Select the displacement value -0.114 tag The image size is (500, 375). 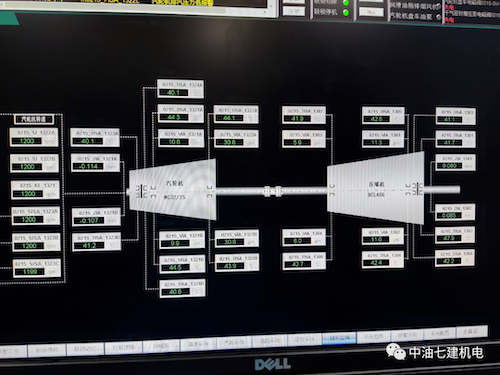pyautogui.click(x=96, y=163)
